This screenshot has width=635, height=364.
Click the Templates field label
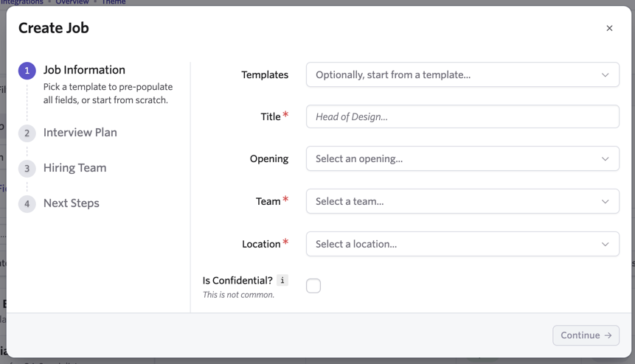coord(265,75)
